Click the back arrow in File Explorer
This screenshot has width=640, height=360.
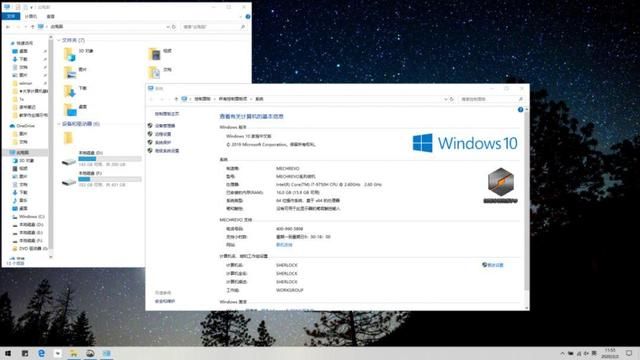(8, 27)
